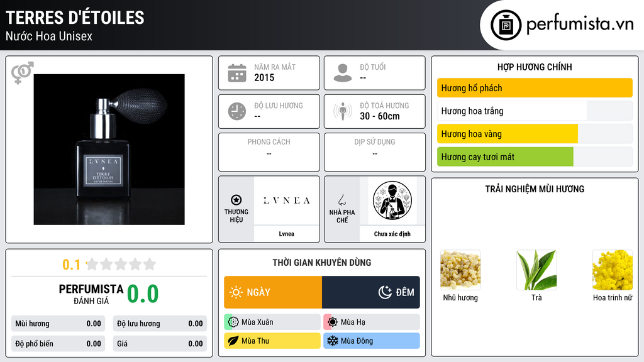The height and width of the screenshot is (362, 644).
Task: Select the Ngày daytime bar
Action: (273, 292)
